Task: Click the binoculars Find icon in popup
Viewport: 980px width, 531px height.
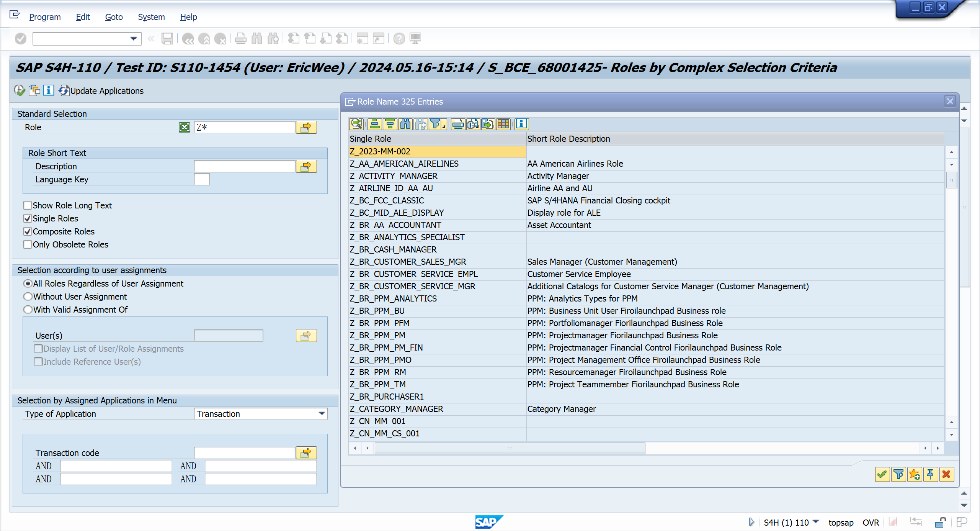Action: click(405, 124)
